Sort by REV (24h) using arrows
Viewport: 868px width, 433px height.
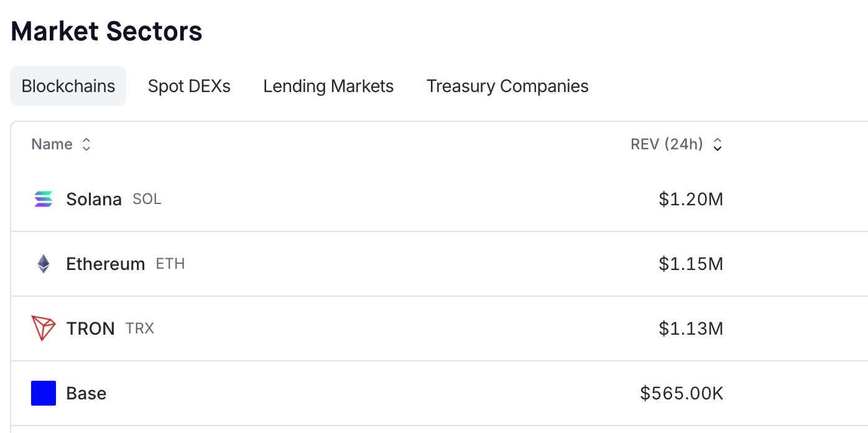[x=718, y=145]
